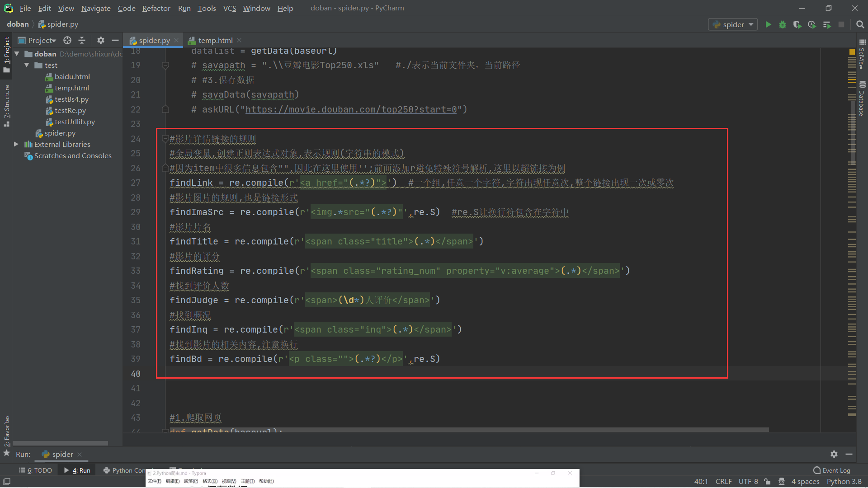Open the spider run configuration dropdown
The width and height of the screenshot is (868, 488).
(x=733, y=24)
